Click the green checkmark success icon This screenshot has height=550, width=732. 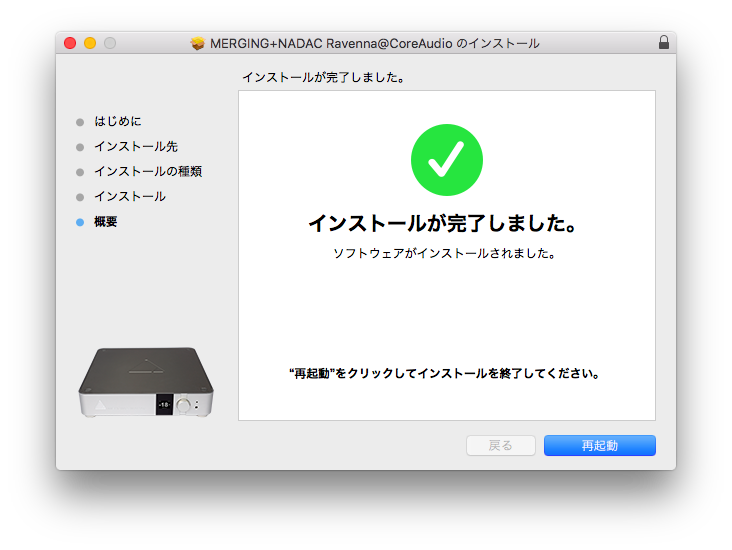click(447, 160)
